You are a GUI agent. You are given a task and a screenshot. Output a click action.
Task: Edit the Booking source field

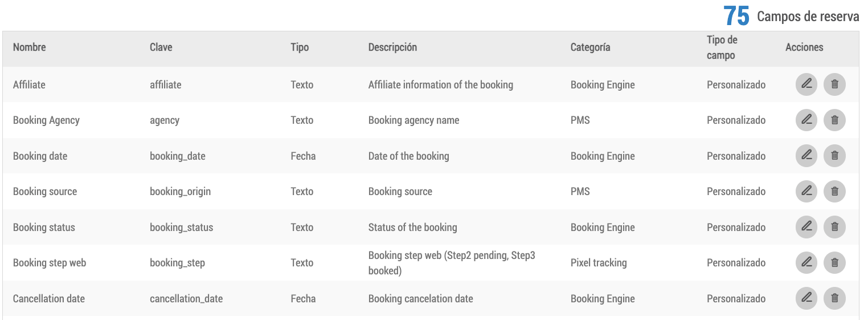coord(806,192)
